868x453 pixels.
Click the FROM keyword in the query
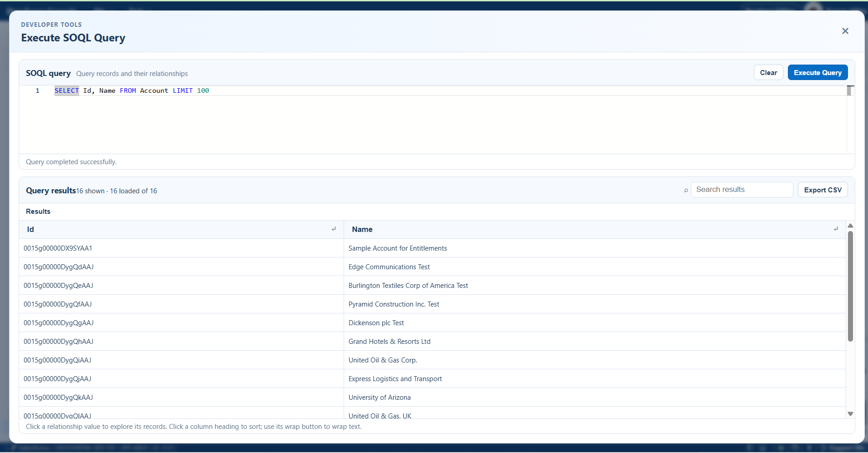point(128,91)
